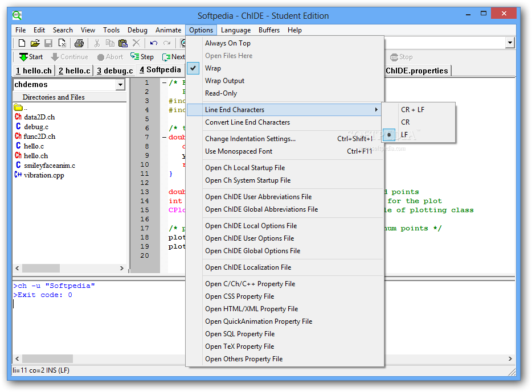Choose Open ChIDE Global Options File
532x392 pixels.
pos(285,251)
